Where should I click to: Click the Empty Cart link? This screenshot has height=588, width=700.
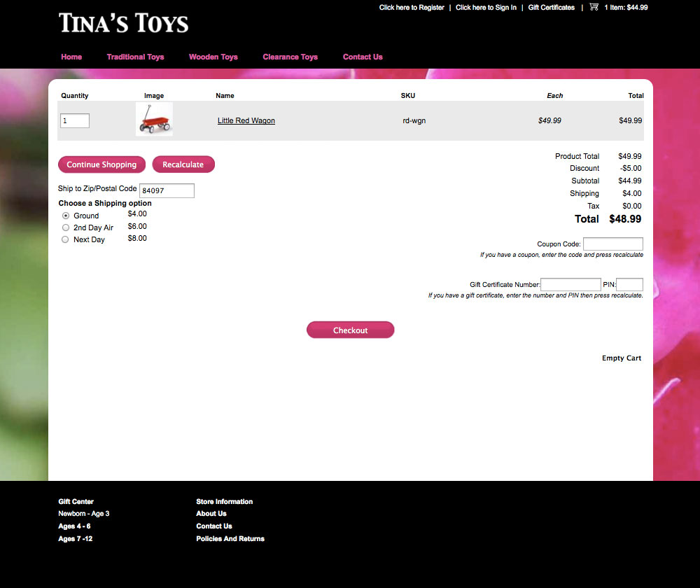622,358
